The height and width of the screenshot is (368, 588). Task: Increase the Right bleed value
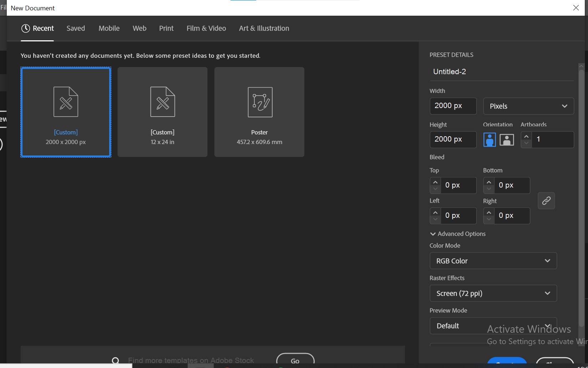point(489,212)
